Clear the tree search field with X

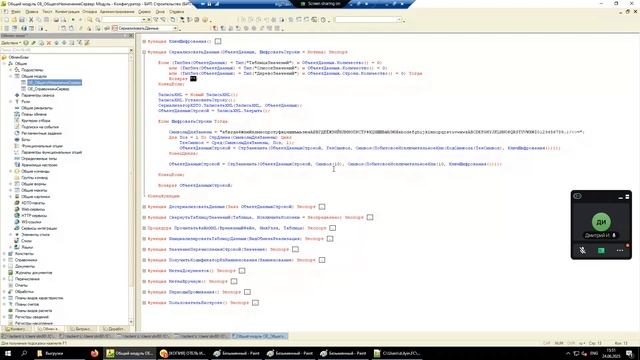click(x=131, y=50)
